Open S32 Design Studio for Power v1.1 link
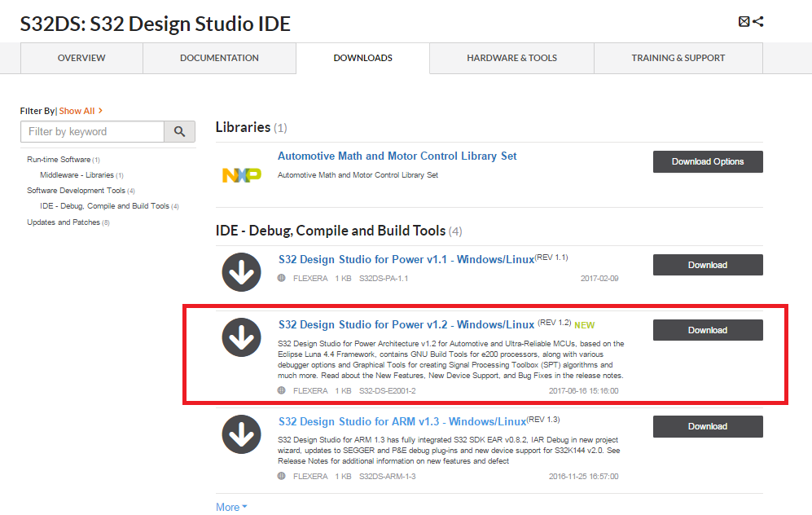This screenshot has height=515, width=812. pos(406,260)
